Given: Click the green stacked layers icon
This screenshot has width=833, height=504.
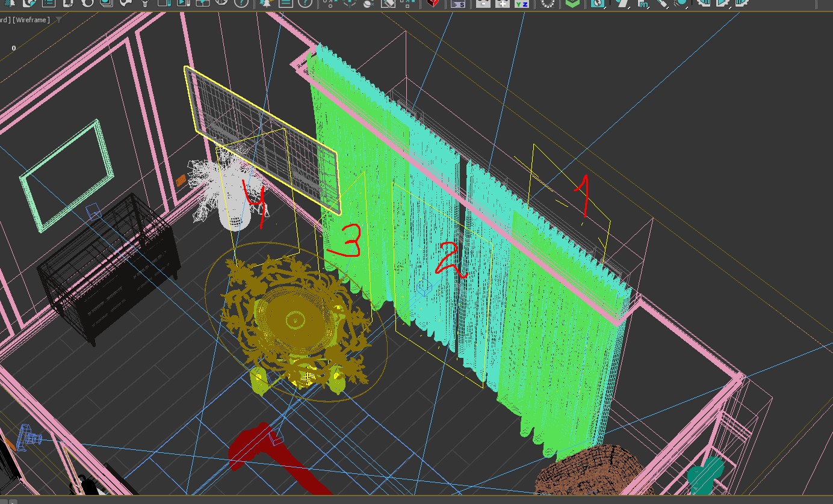Looking at the screenshot, I should pyautogui.click(x=572, y=3).
